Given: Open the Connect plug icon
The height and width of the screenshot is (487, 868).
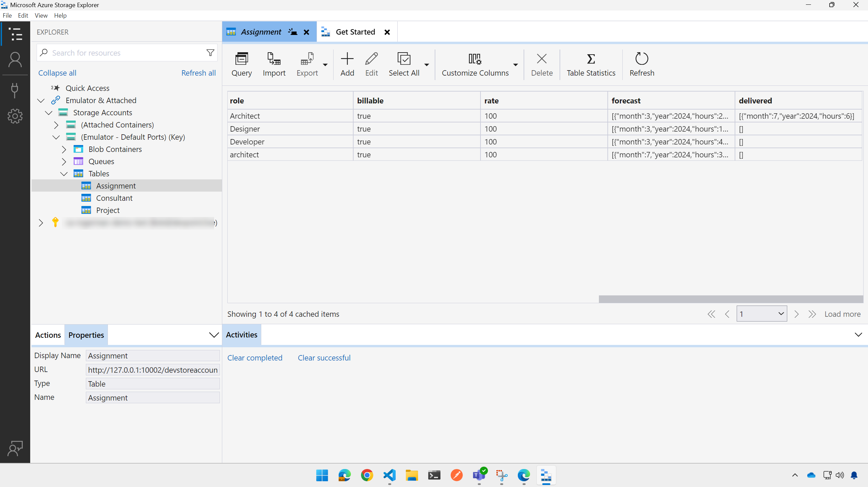Looking at the screenshot, I should tap(15, 90).
